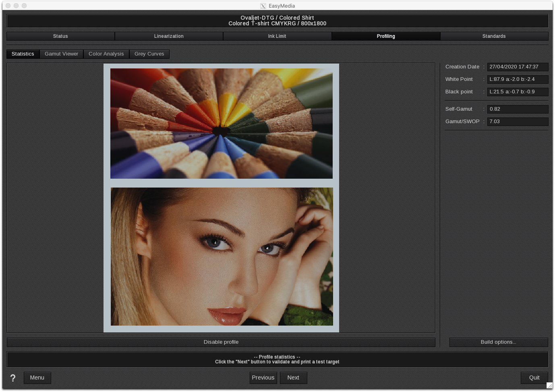Click the question mark help icon
The image size is (555, 392).
pyautogui.click(x=13, y=378)
